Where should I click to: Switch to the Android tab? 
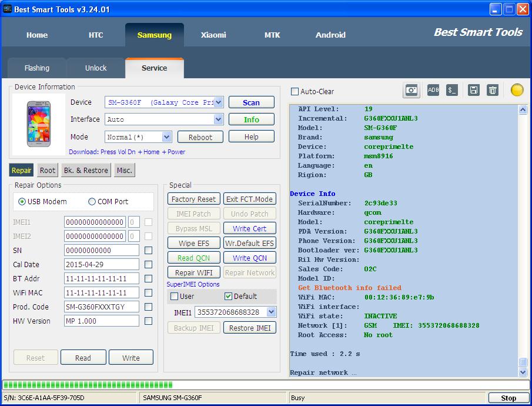click(330, 35)
